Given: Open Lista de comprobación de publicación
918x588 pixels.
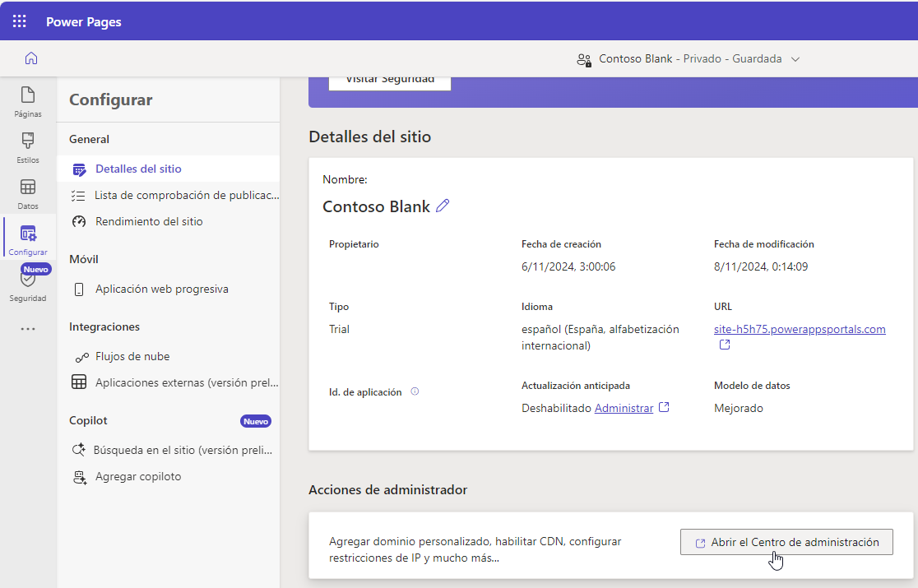Looking at the screenshot, I should coord(169,196).
